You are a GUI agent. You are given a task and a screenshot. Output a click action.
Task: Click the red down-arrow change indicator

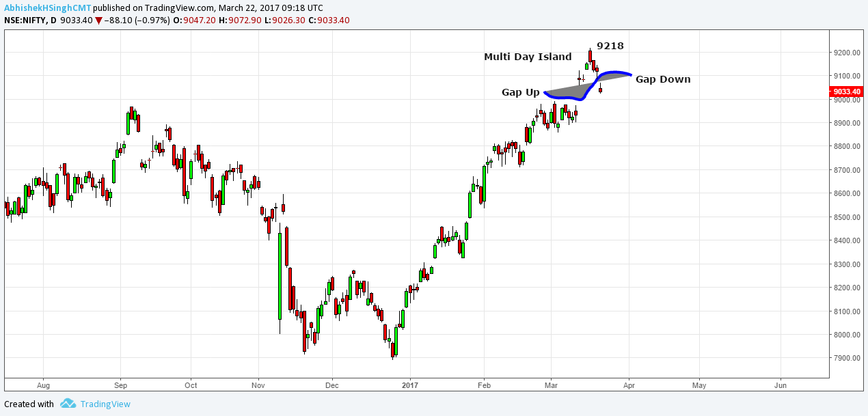pos(98,20)
